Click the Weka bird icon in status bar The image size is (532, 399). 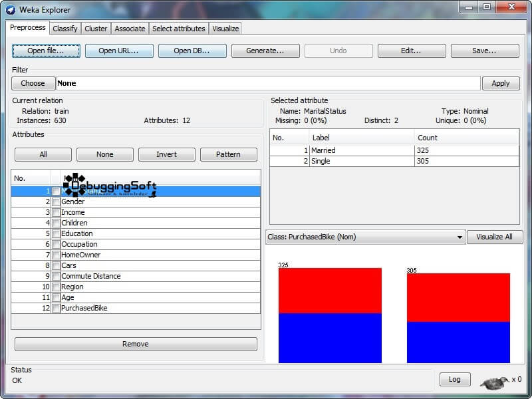pos(495,382)
